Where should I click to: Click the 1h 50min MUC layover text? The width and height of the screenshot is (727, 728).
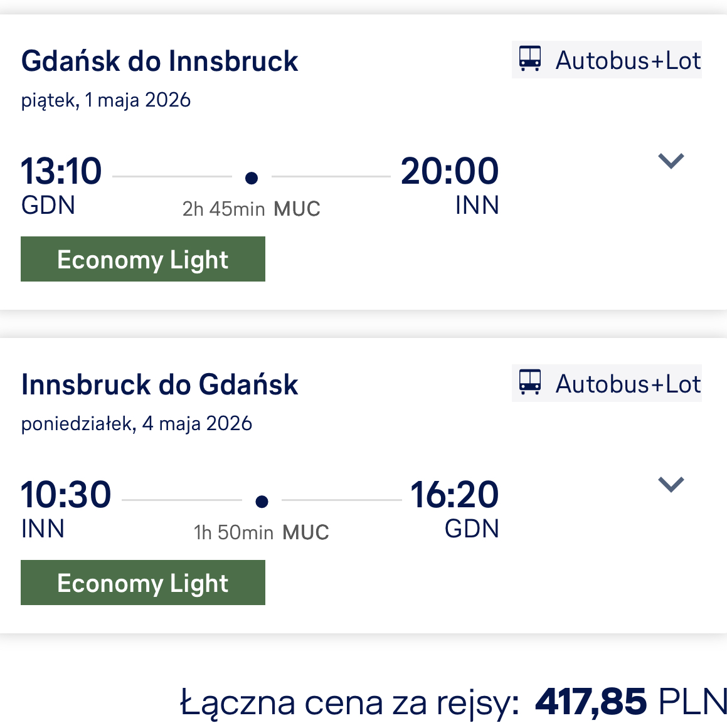click(262, 532)
